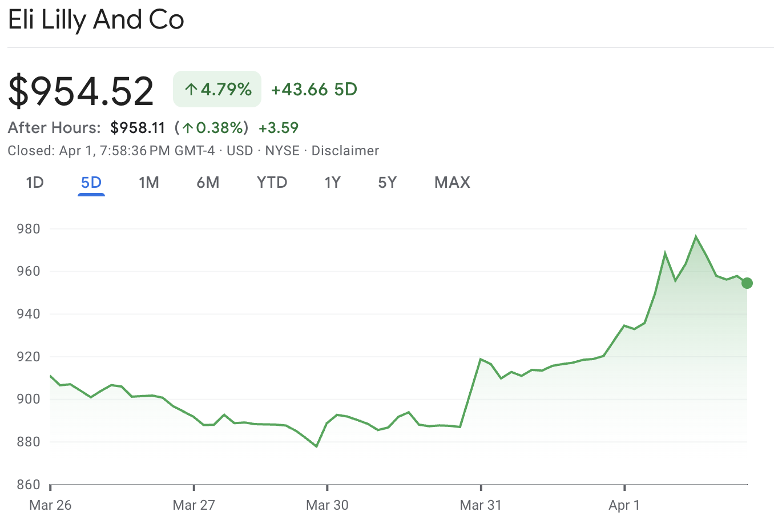Open the Disclaimer link

(345, 151)
